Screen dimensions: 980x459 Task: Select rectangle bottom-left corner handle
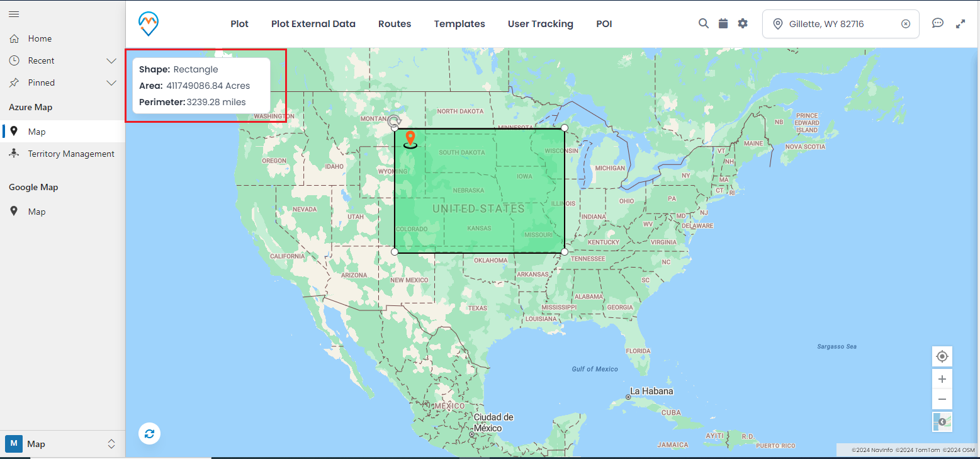(x=395, y=252)
